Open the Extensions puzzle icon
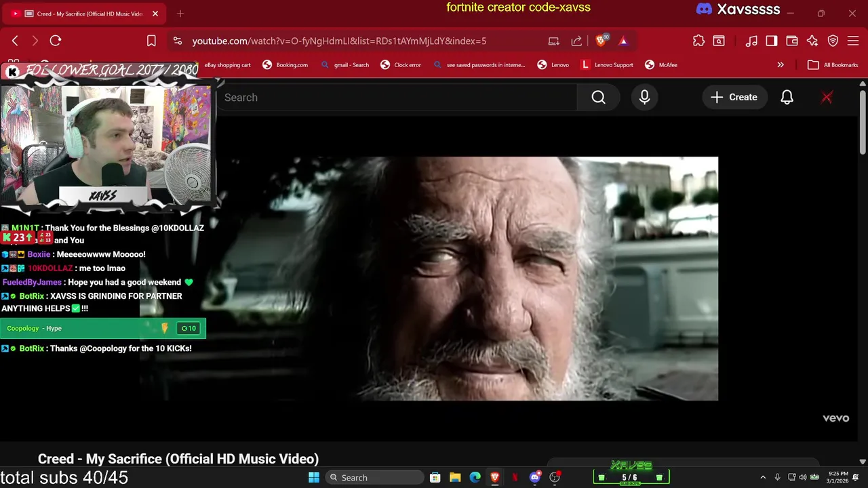Viewport: 868px width, 488px height. pos(698,41)
